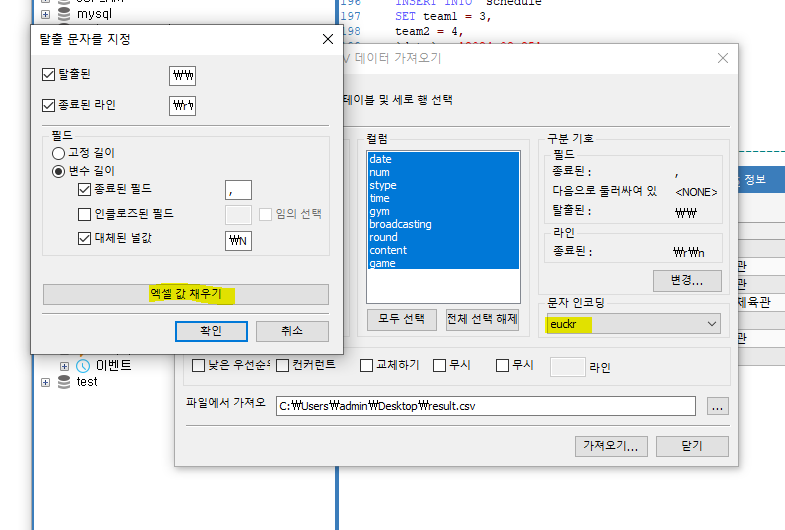Select the game column in list

[x=443, y=263]
